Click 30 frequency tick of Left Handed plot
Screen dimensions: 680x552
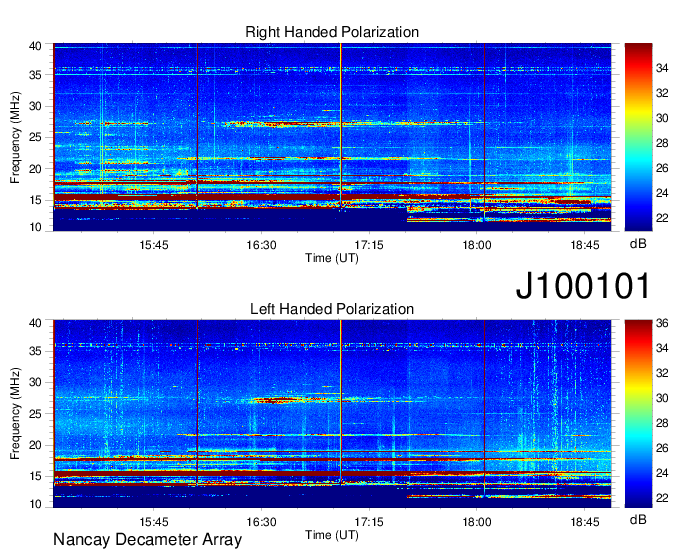(x=35, y=382)
